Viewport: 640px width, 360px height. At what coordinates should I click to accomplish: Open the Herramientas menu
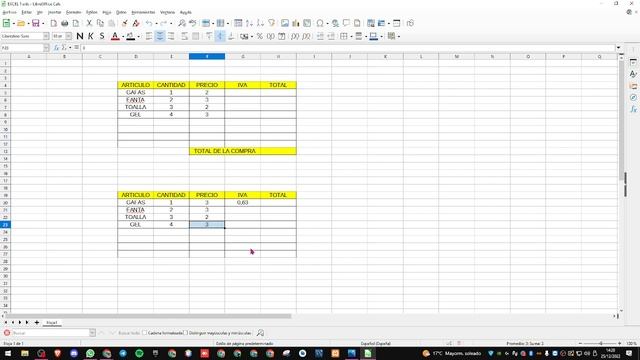click(143, 12)
